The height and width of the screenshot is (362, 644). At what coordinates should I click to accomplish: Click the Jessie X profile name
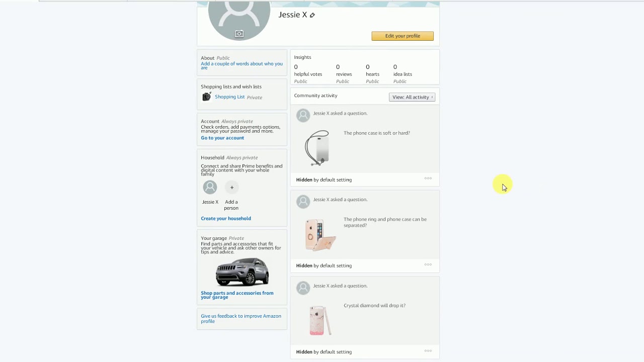point(293,15)
